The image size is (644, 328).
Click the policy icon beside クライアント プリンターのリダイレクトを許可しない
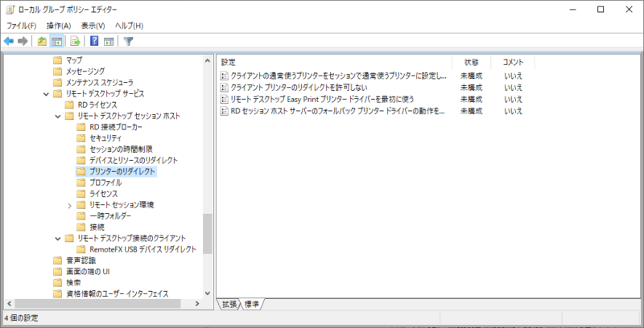(224, 88)
